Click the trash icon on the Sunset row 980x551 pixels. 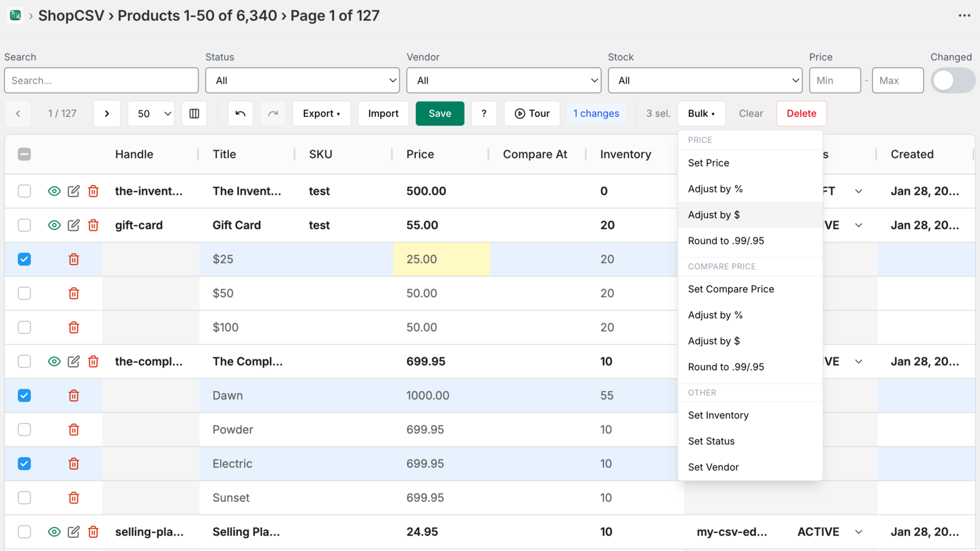coord(73,498)
